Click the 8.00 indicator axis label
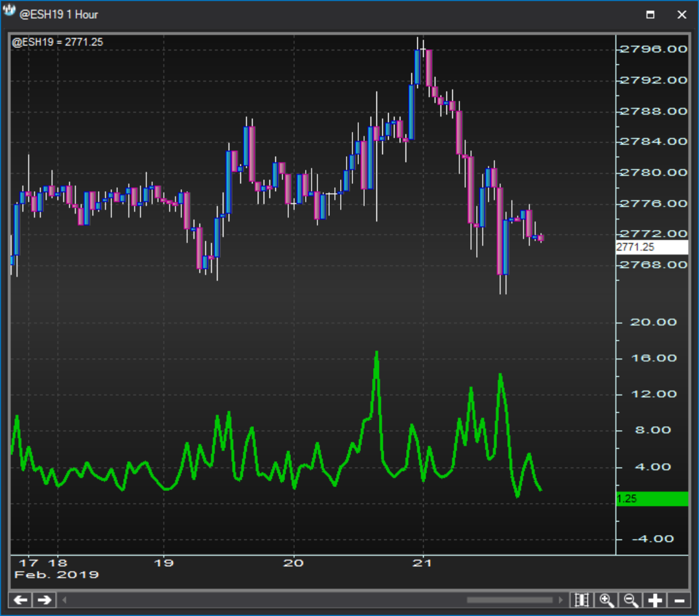This screenshot has width=699, height=616. point(652,430)
